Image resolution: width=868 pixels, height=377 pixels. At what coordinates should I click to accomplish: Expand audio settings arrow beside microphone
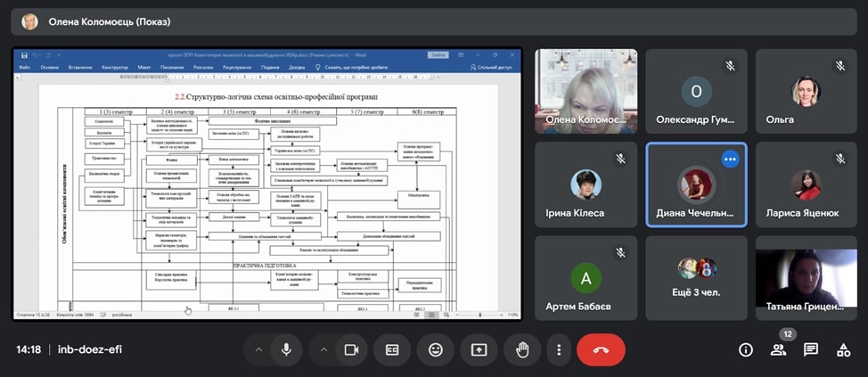click(x=258, y=350)
